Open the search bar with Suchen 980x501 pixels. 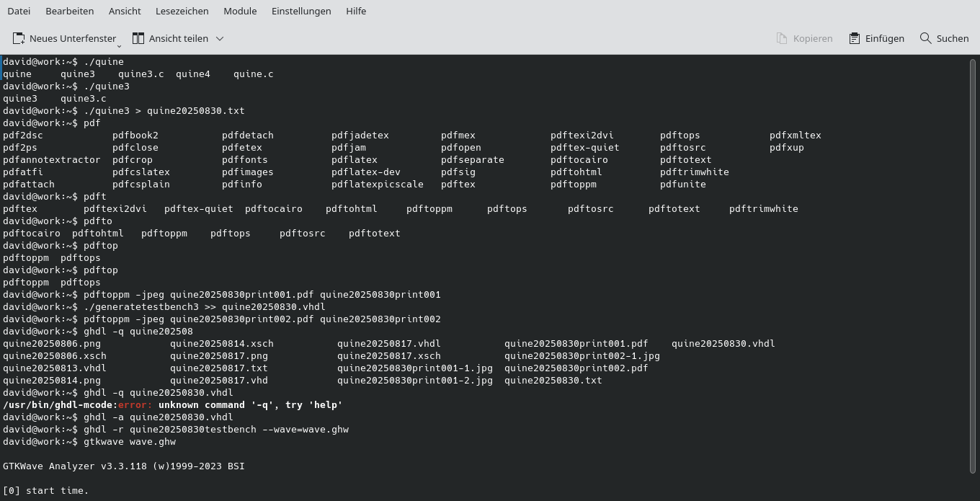coord(944,38)
